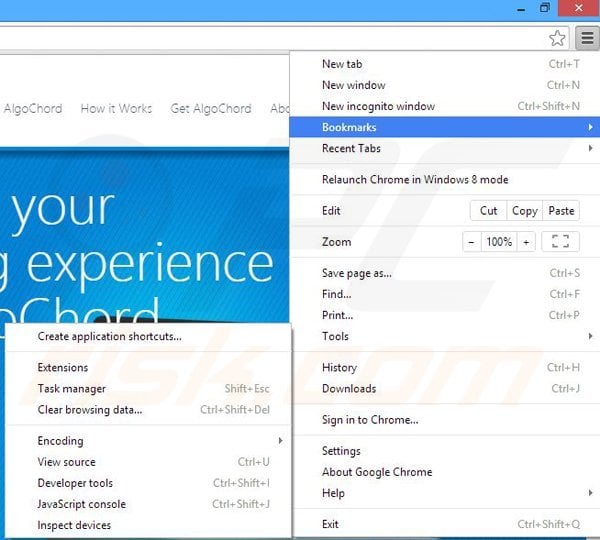Select Create application shortcuts...
Screen dimensions: 600x540
click(x=148, y=336)
